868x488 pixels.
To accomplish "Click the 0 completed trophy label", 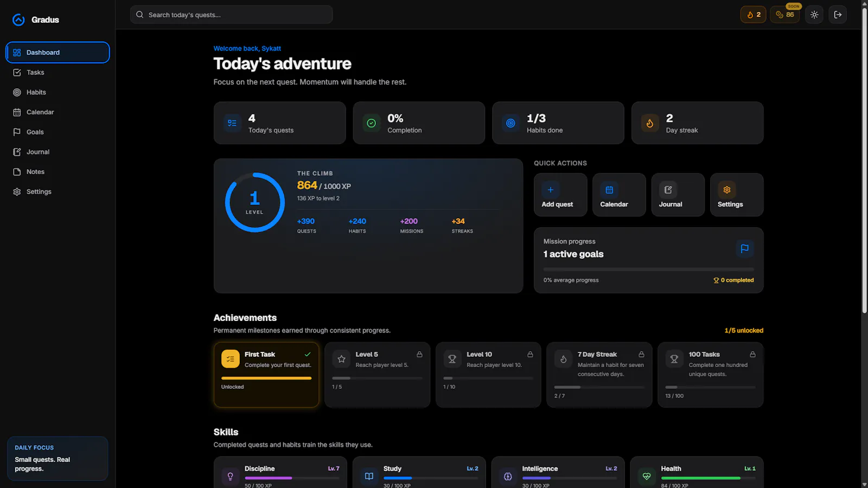I will [x=733, y=280].
